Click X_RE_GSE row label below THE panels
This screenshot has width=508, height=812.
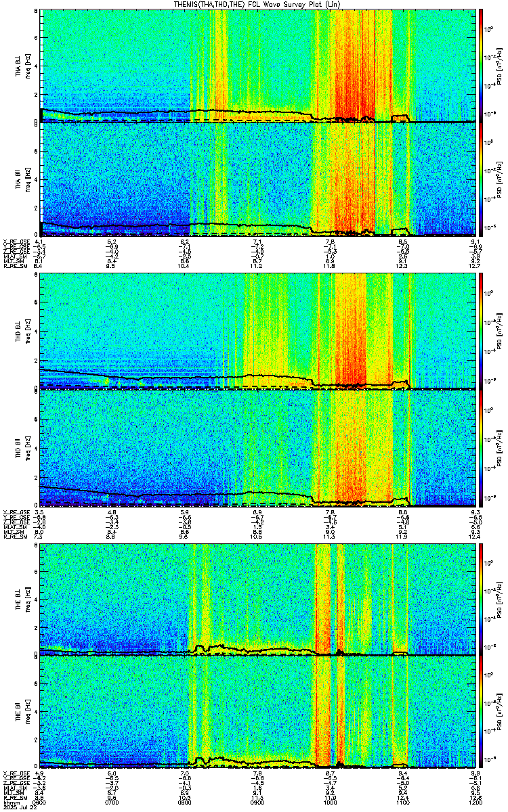pyautogui.click(x=15, y=773)
